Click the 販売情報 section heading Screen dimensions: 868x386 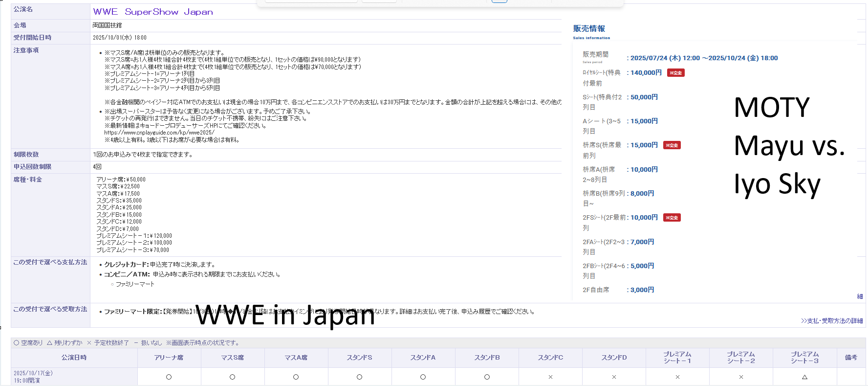click(589, 29)
